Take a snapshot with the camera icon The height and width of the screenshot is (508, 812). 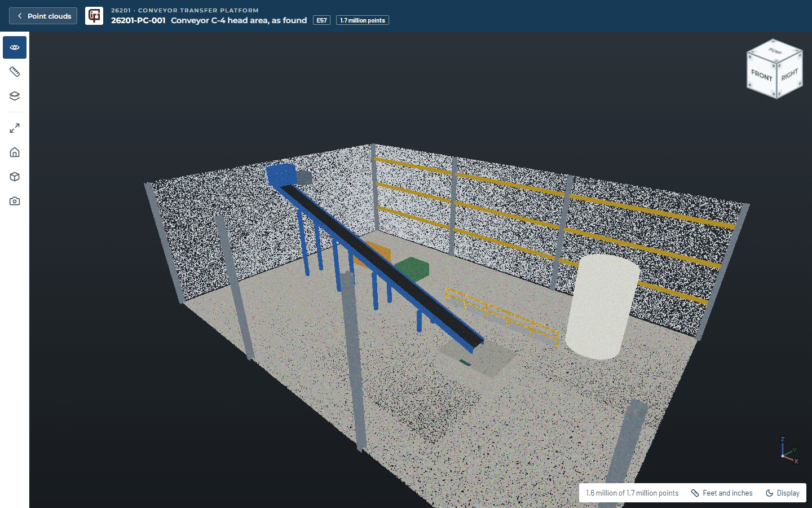[x=15, y=201]
